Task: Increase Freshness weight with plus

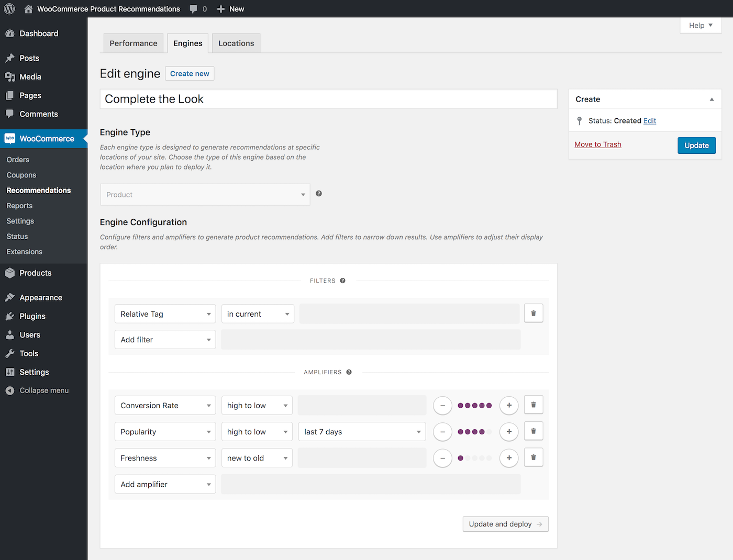Action: point(509,458)
